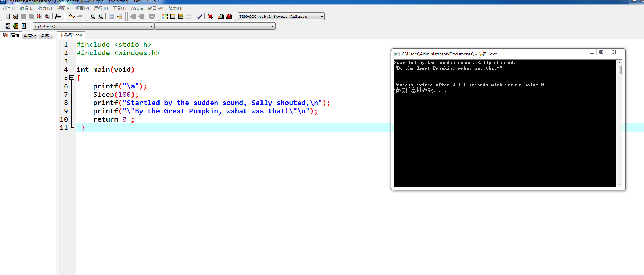This screenshot has width=644, height=275.
Task: Rebuild all using the toolbar icon
Action: pyautogui.click(x=189, y=16)
